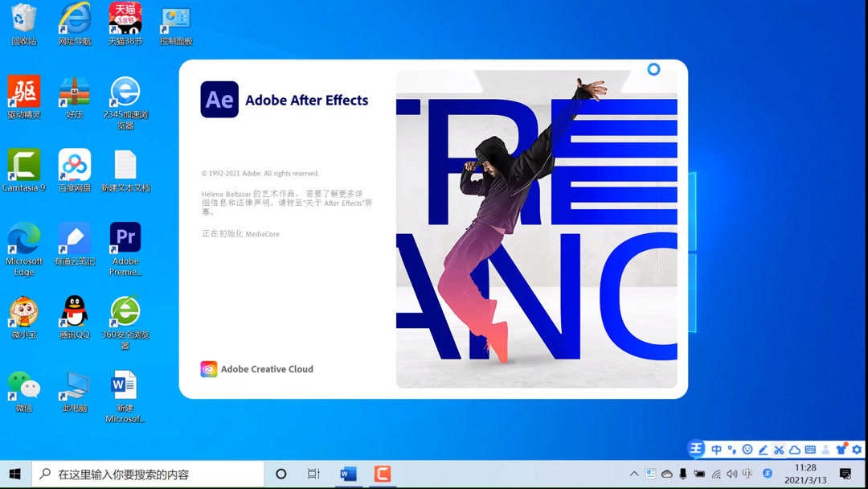Toggle the punctuation mode icon on the IME toolbar
Viewport: 868px width, 489px height.
click(731, 450)
